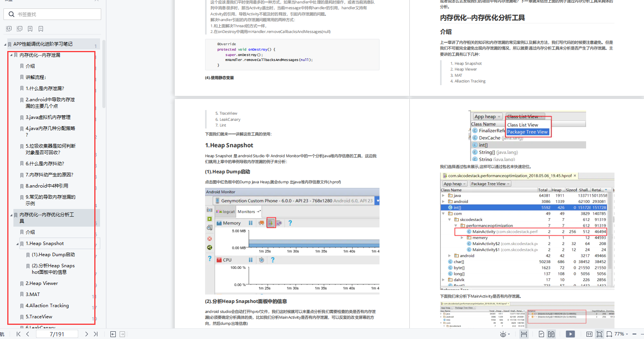The width and height of the screenshot is (644, 339).
Task: Jump to the last page
Action: point(96,334)
